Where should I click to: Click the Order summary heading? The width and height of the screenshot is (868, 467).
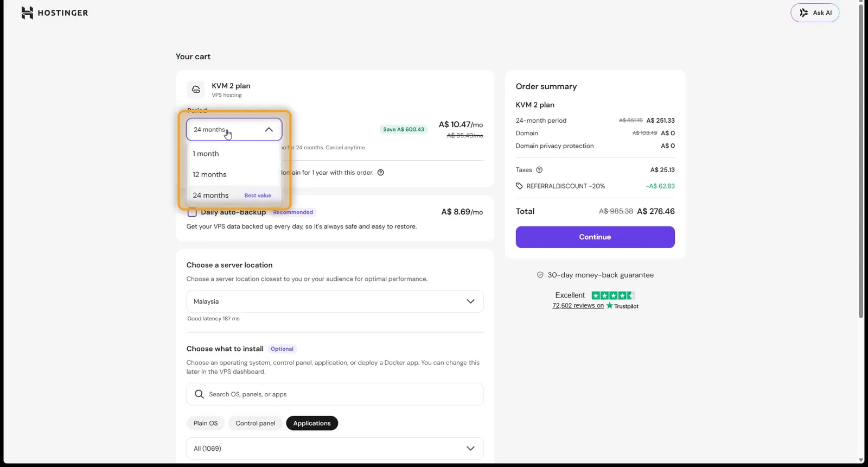546,86
